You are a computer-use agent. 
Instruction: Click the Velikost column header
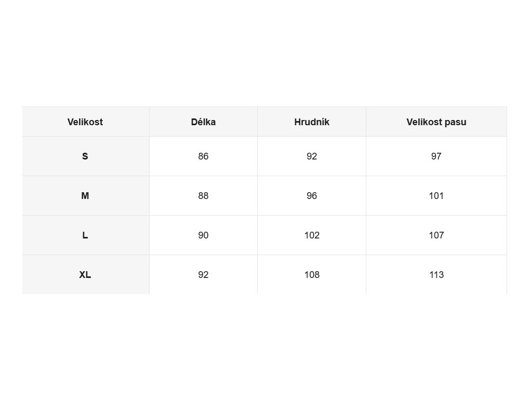coord(85,122)
